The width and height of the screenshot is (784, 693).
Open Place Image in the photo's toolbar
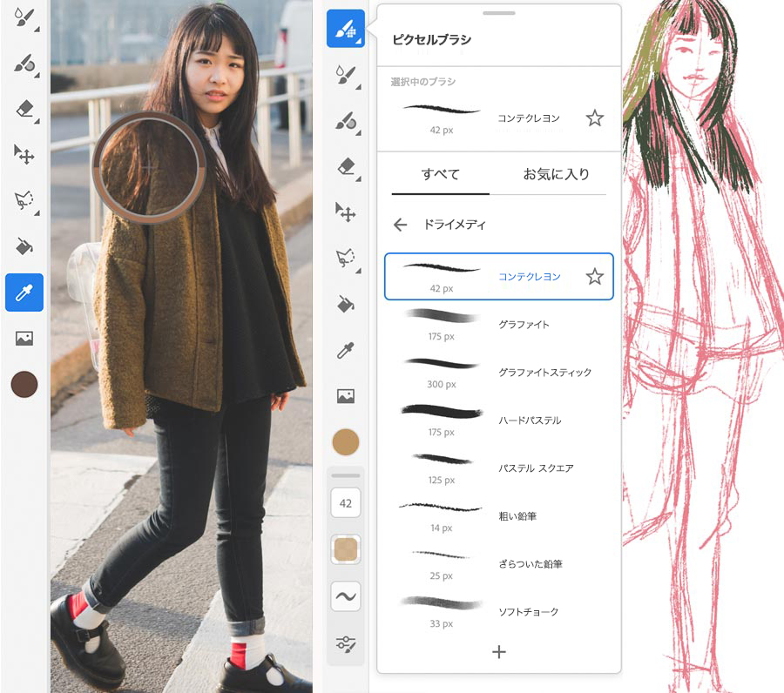pos(24,339)
